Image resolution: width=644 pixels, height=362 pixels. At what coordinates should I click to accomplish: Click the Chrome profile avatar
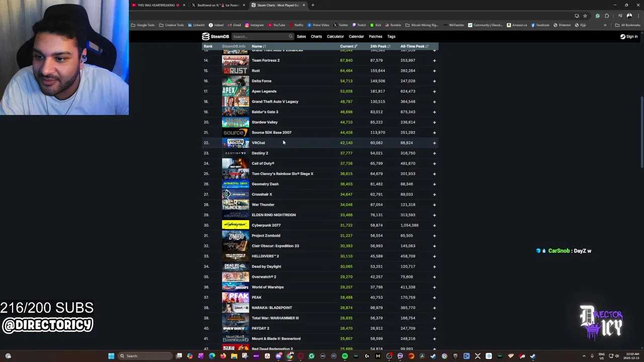(629, 16)
